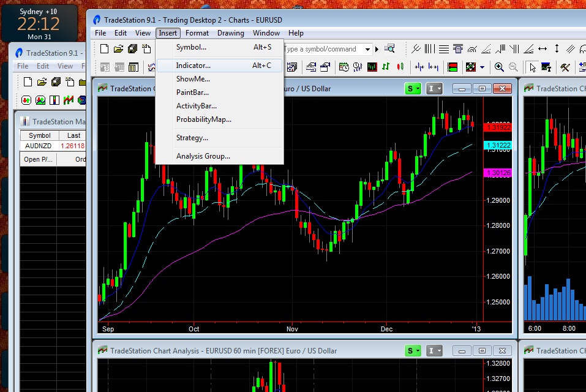
Task: Click the red-green zigzag chart icon in the back window
Action: (x=69, y=100)
